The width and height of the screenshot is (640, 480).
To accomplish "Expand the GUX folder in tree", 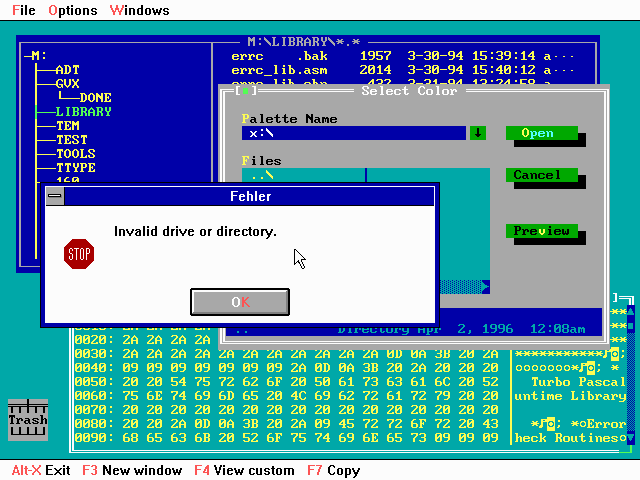I will point(67,84).
